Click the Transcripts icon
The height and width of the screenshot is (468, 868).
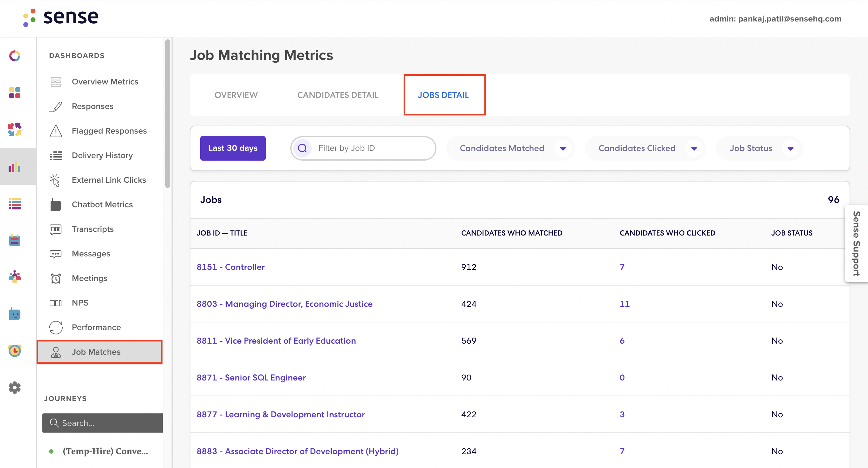click(56, 229)
